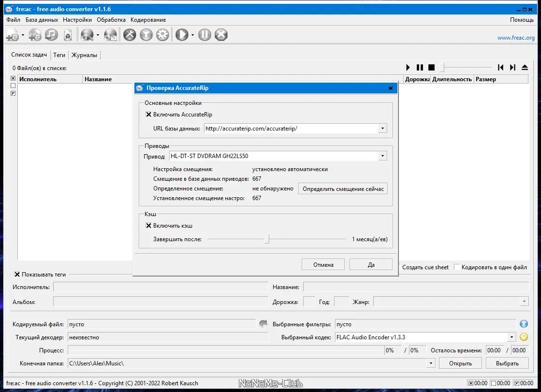Select the Add audio CD contents icon
Viewport: 541px width, 392px height.
(34, 34)
